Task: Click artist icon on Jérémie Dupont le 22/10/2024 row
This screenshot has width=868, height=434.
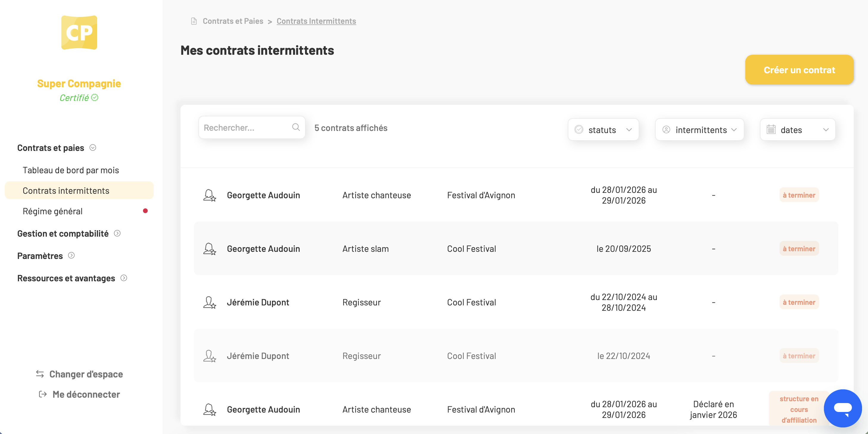Action: (x=210, y=355)
